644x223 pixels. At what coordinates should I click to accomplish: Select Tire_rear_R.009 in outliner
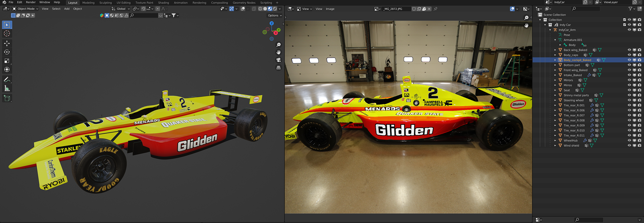tap(574, 125)
